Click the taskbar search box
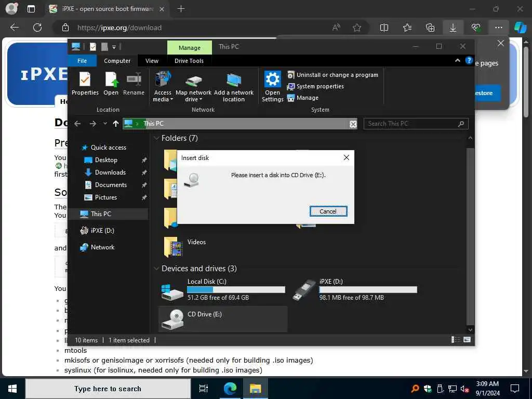Screen dimensions: 532x399 pos(108,389)
